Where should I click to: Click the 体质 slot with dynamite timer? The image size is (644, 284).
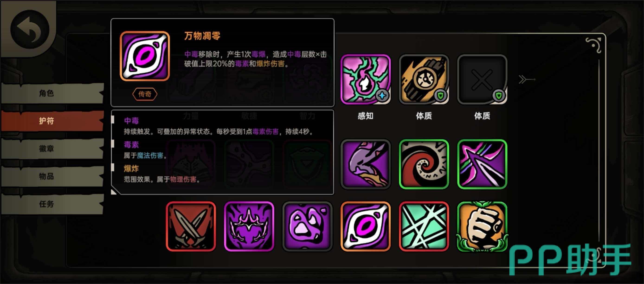(x=424, y=79)
